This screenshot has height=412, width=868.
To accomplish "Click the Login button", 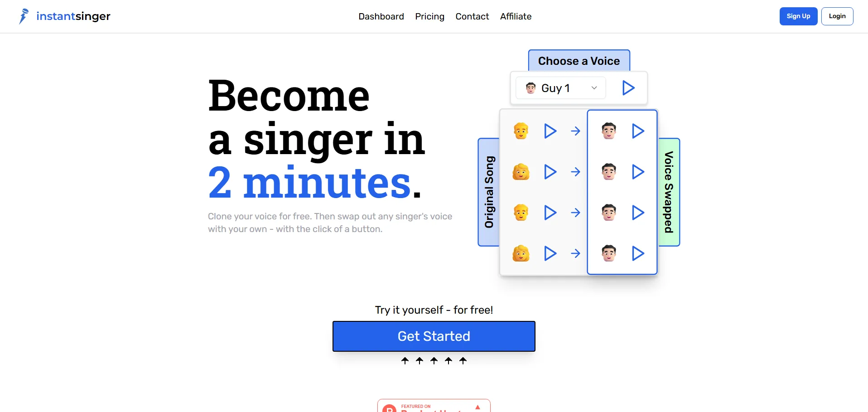I will [x=837, y=16].
